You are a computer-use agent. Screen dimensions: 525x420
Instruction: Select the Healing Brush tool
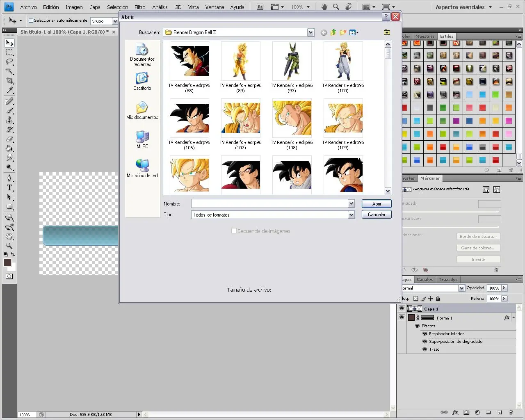coord(9,101)
